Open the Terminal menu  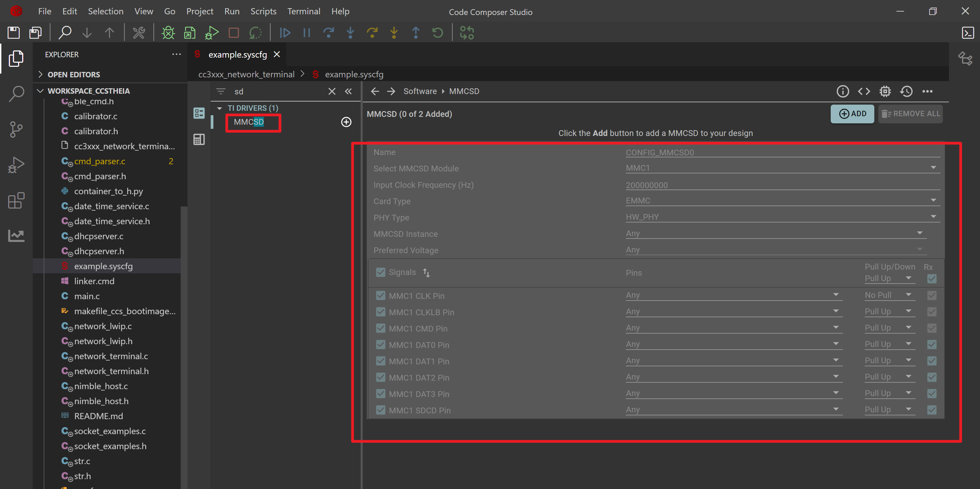[304, 11]
